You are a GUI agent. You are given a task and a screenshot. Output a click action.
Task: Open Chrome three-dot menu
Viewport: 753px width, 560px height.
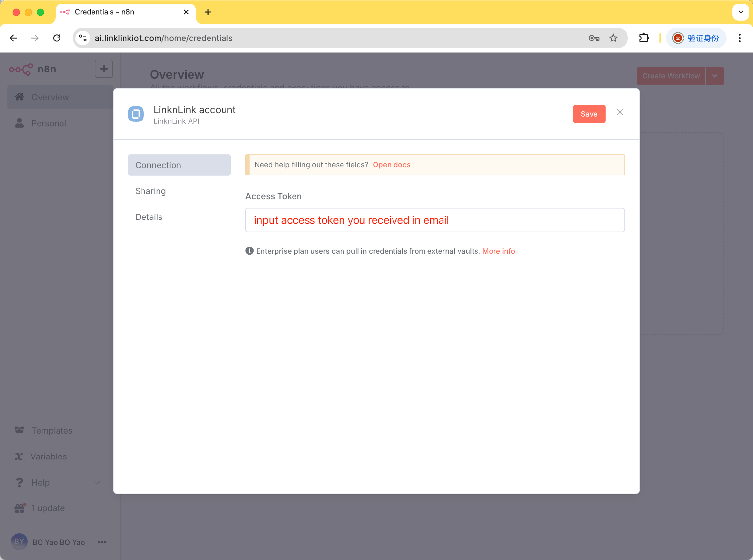click(x=739, y=38)
